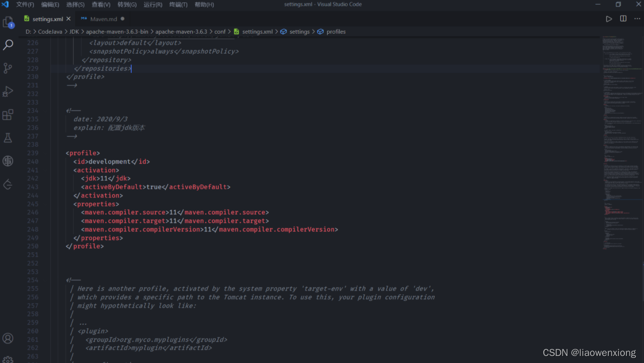Open the 文件(F) menu
The image size is (644, 363).
25,5
